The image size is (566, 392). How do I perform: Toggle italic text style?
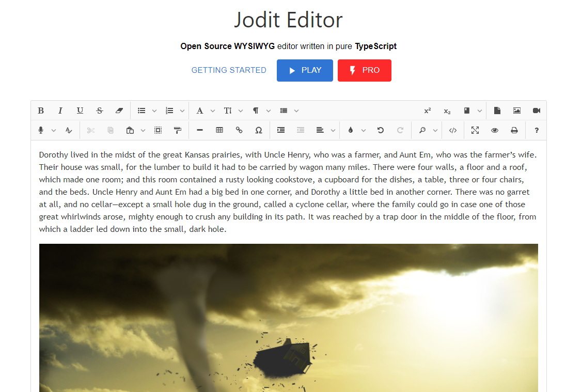click(x=60, y=111)
